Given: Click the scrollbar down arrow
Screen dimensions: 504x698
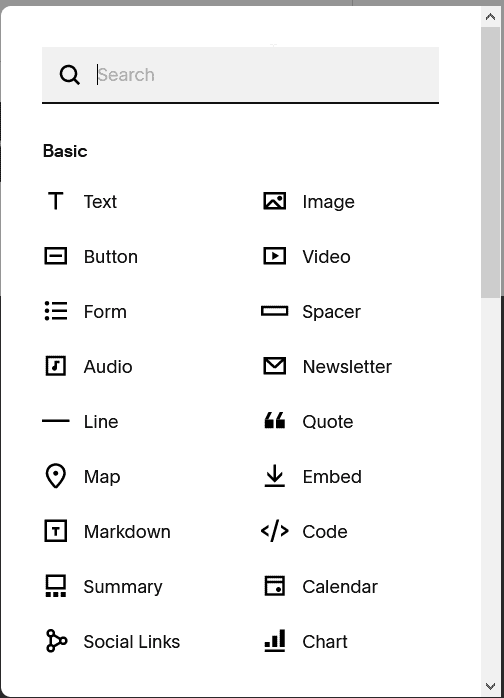Looking at the screenshot, I should tap(491, 686).
